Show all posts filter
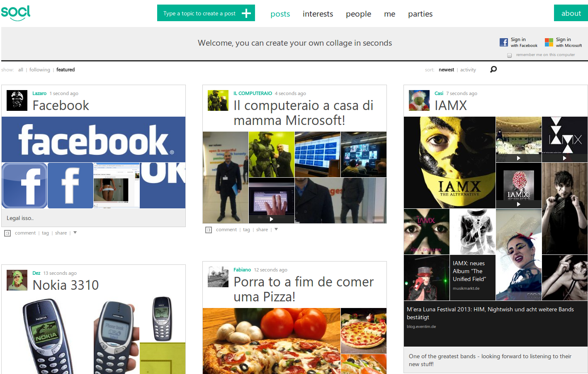Screen dimensions: 588x374 [x=21, y=70]
